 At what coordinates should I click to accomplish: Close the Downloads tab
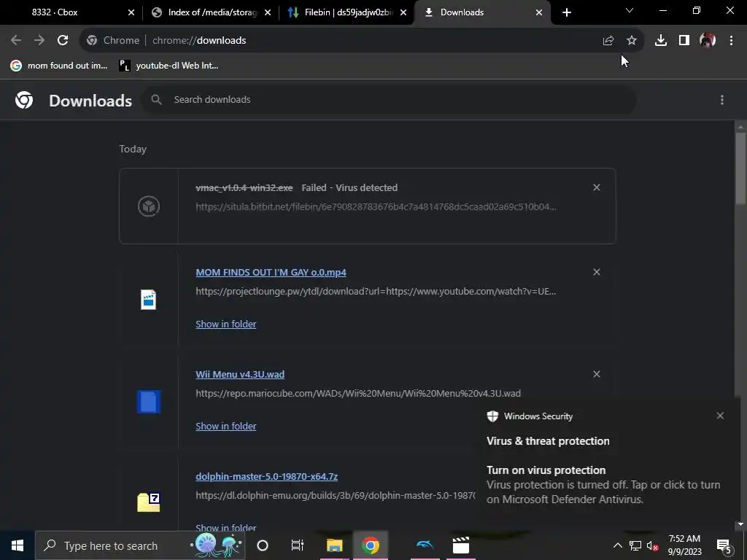539,12
